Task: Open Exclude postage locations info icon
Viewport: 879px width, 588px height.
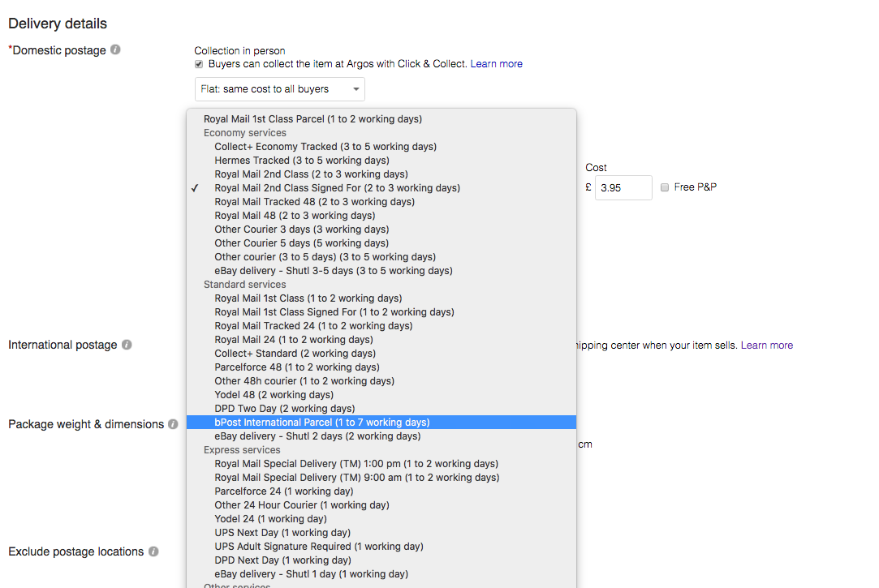Action: (153, 551)
